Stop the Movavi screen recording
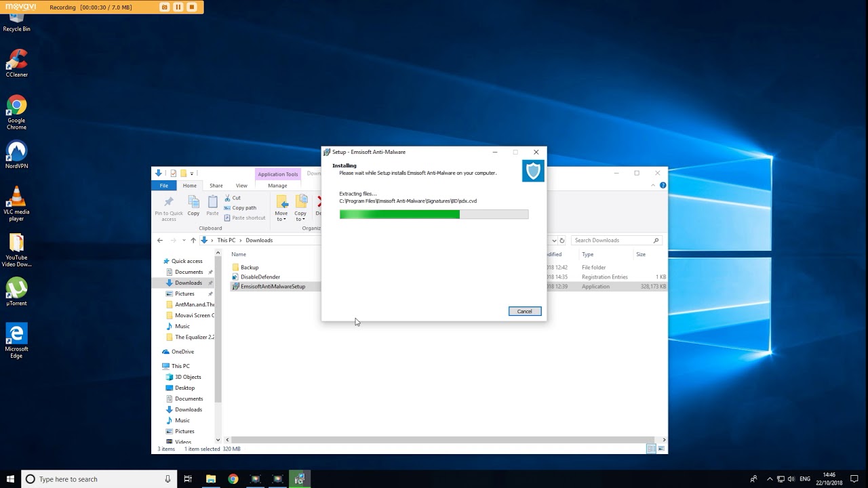Screen dimensions: 868x488 coord(192,7)
